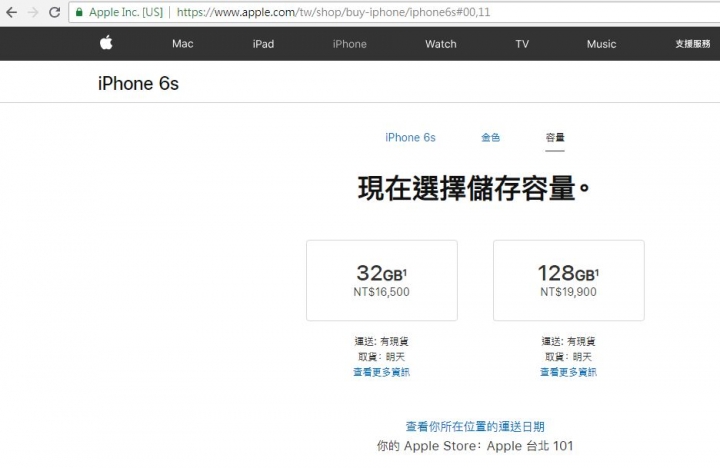Screen dimensions: 720x468
Task: Open the Watch menu item
Action: pos(441,44)
